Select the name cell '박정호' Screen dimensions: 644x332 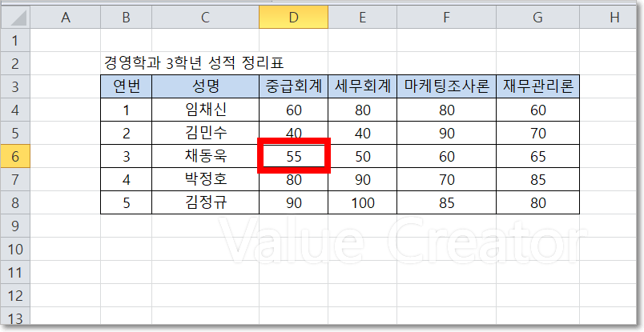pos(205,179)
